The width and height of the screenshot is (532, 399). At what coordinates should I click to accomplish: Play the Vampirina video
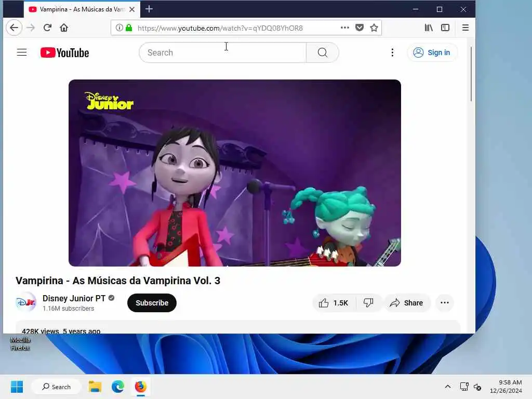[x=234, y=172]
